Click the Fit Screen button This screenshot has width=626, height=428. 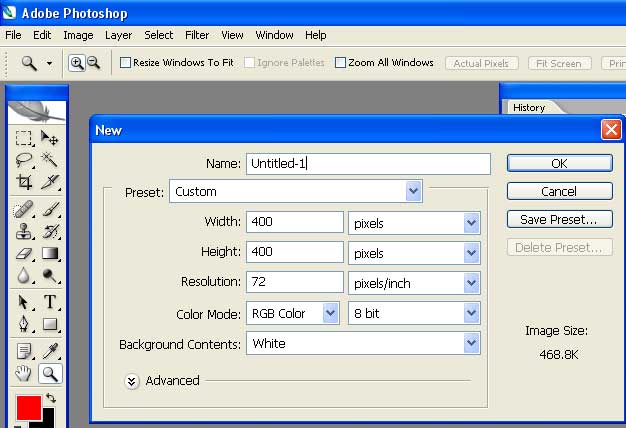[x=559, y=63]
